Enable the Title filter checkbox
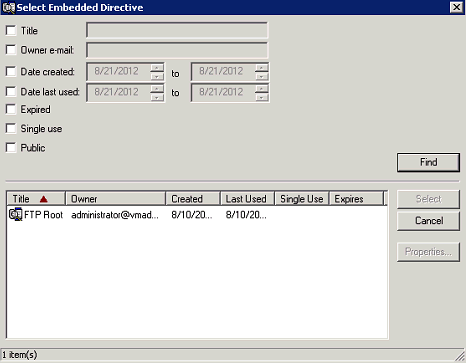The image size is (467, 363). coord(11,30)
